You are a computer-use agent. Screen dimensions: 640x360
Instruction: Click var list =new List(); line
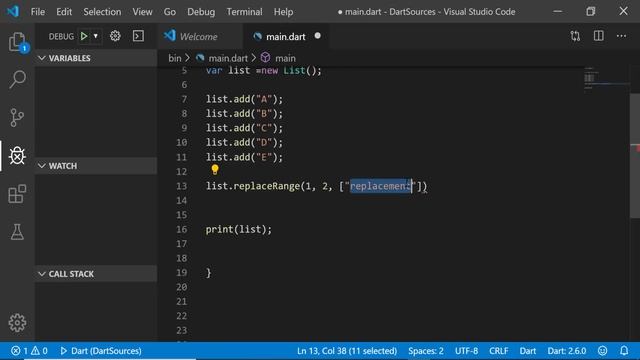(x=264, y=71)
